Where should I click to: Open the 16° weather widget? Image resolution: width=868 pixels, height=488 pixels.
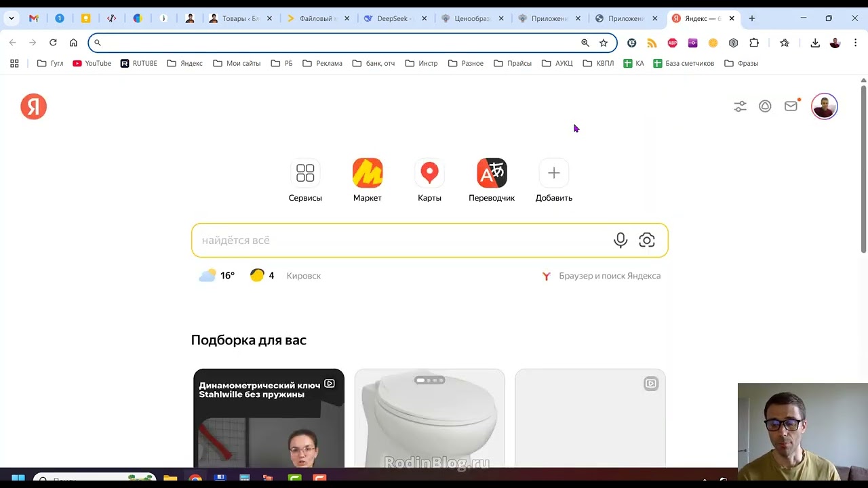coord(217,276)
